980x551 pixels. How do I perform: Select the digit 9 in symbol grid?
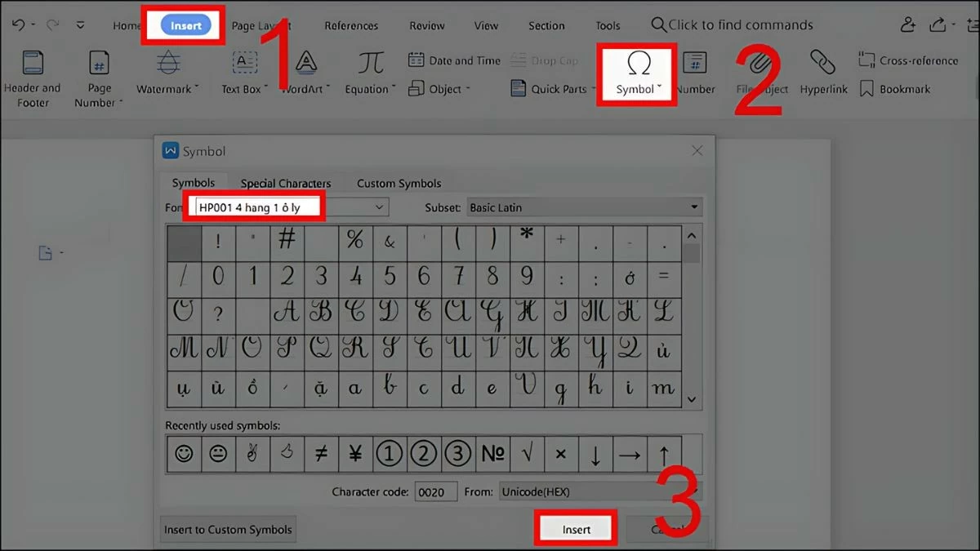click(x=527, y=278)
